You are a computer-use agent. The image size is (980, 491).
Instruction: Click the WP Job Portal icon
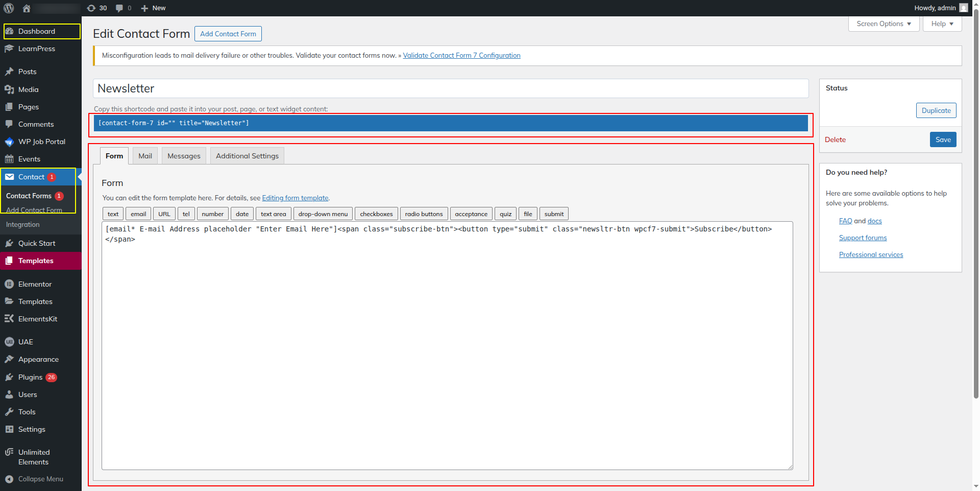9,142
